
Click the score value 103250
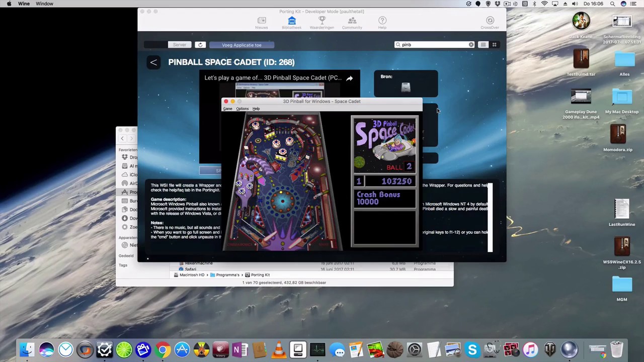396,181
